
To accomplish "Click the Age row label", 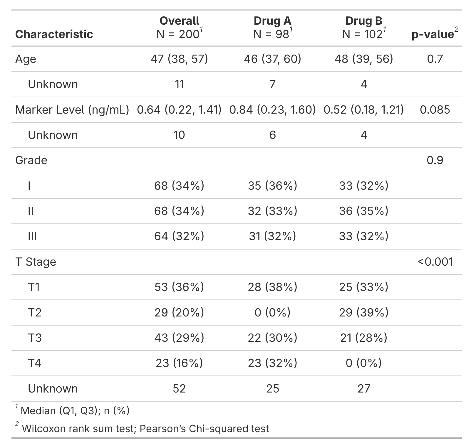I will pyautogui.click(x=26, y=59).
